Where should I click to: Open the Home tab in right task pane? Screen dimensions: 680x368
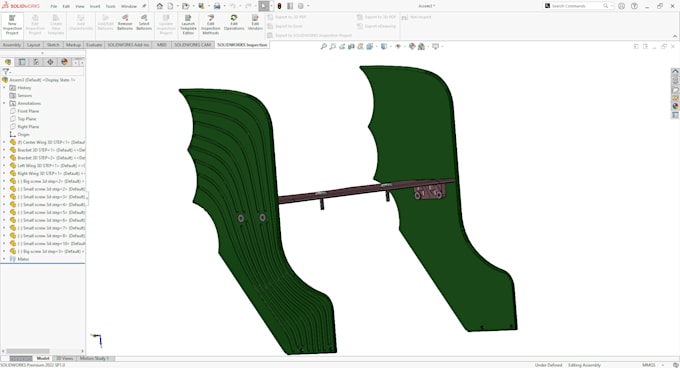tap(675, 72)
